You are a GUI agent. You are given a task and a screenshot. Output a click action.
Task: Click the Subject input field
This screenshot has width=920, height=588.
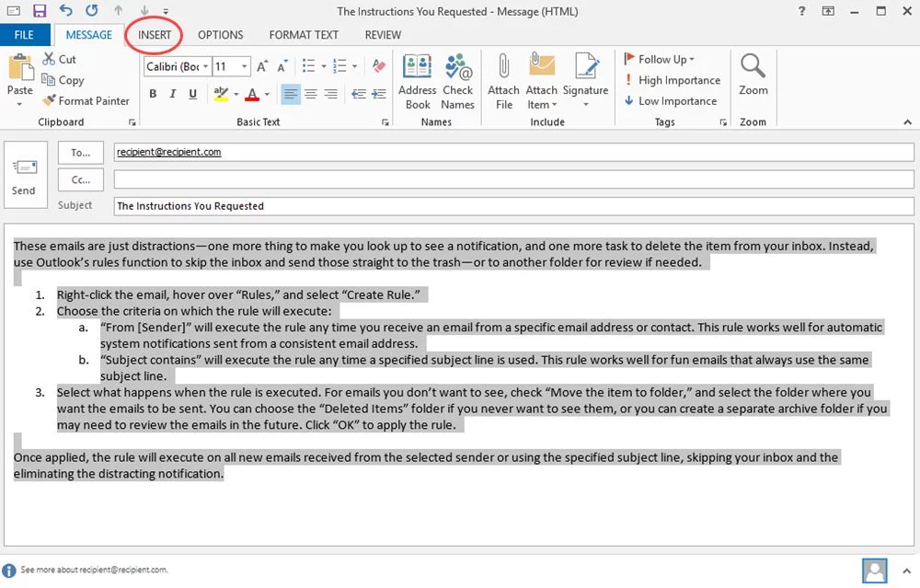[368, 205]
